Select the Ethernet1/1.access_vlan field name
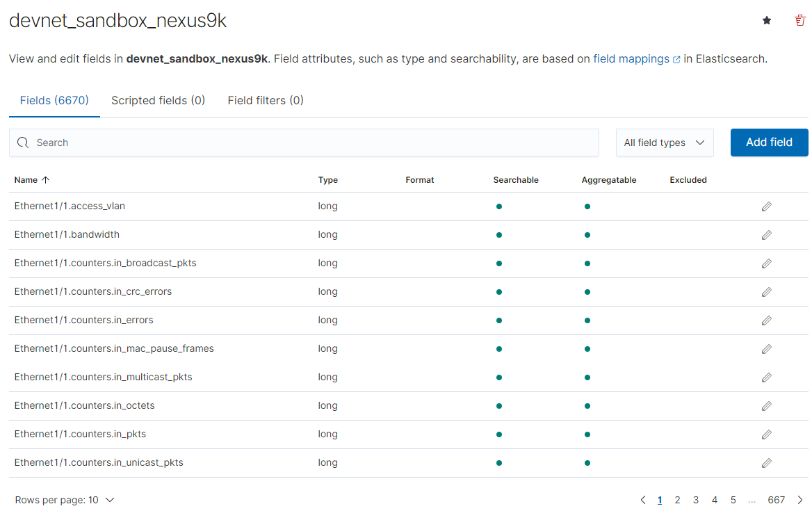 tap(70, 206)
